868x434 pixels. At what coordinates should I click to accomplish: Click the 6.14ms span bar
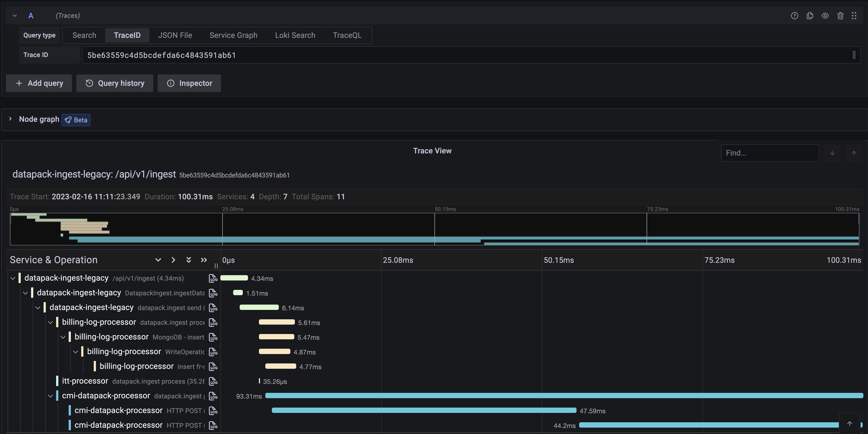(259, 307)
